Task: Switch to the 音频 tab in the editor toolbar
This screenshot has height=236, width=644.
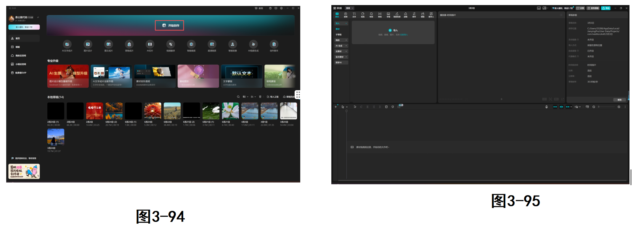Action: [346, 15]
